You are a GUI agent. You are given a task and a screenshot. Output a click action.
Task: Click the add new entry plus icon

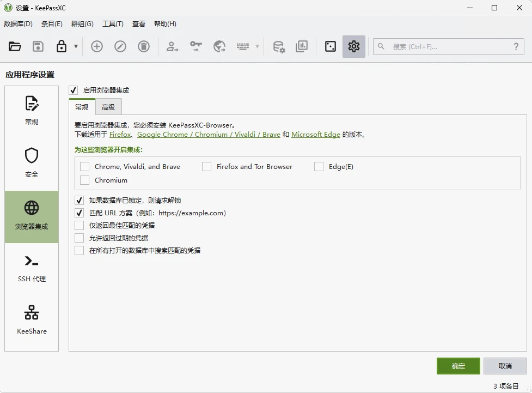click(97, 46)
